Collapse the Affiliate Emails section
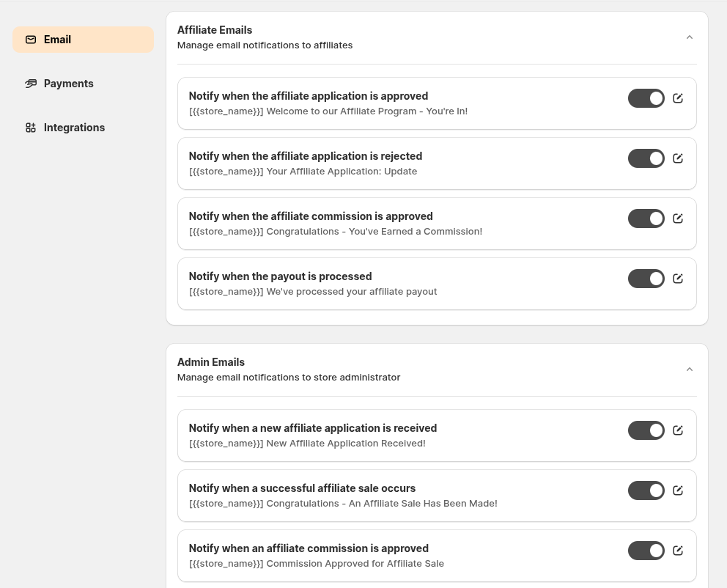 pyautogui.click(x=690, y=37)
